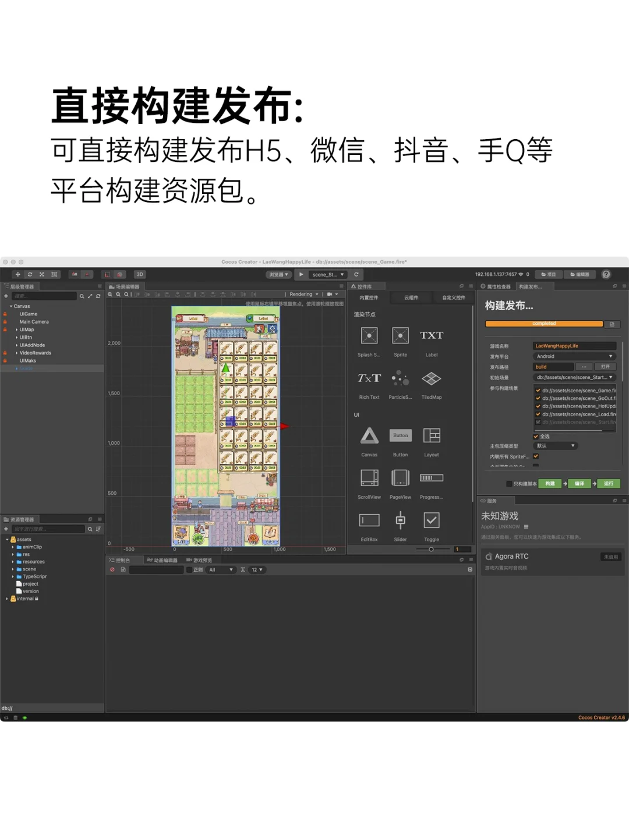Viewport: 629px width, 840px height.
Task: Open the 发布平台 Android dropdown
Action: coord(574,356)
